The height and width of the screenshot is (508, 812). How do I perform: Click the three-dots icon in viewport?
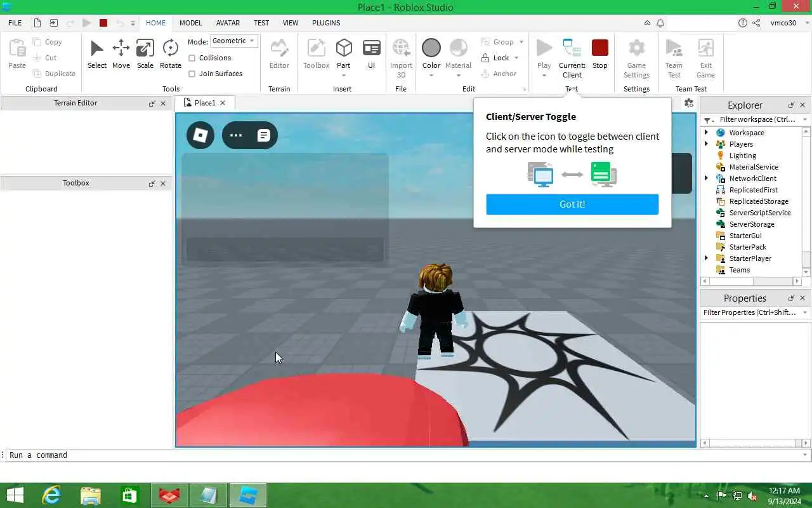click(236, 135)
